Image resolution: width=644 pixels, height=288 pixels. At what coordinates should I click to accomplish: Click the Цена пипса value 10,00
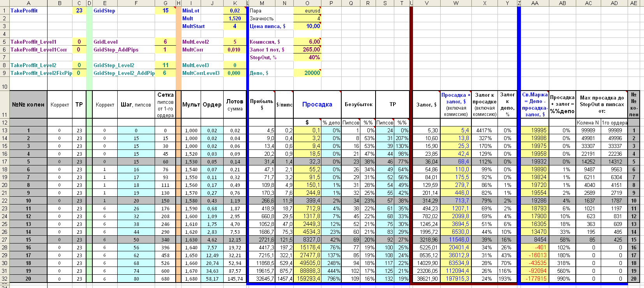[307, 26]
